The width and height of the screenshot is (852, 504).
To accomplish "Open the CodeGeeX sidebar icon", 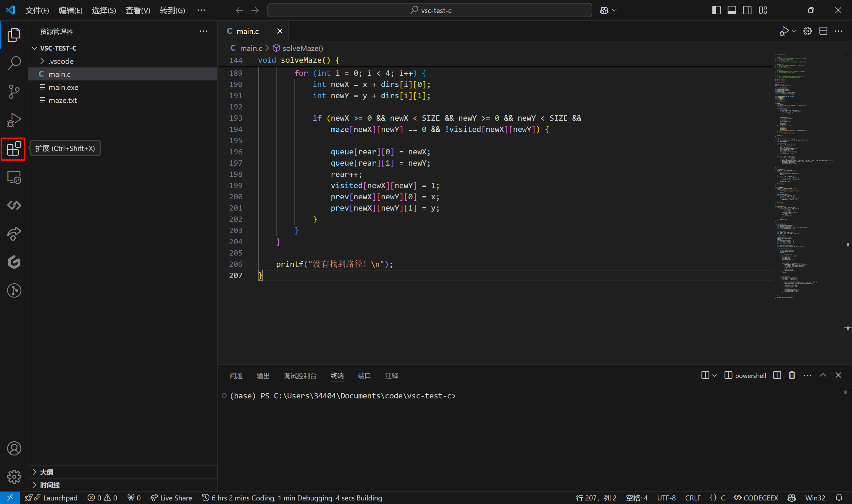I will tap(14, 206).
